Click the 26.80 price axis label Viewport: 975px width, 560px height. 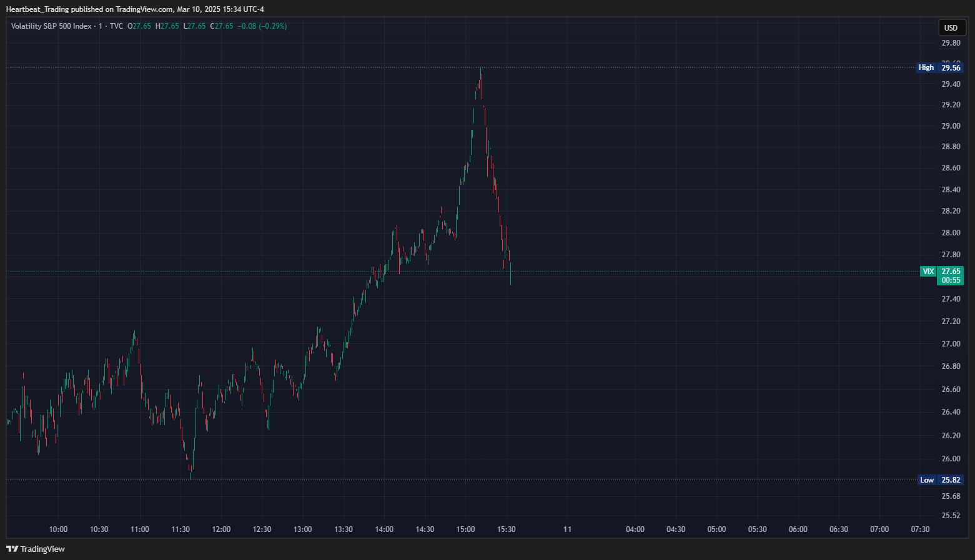pos(951,366)
